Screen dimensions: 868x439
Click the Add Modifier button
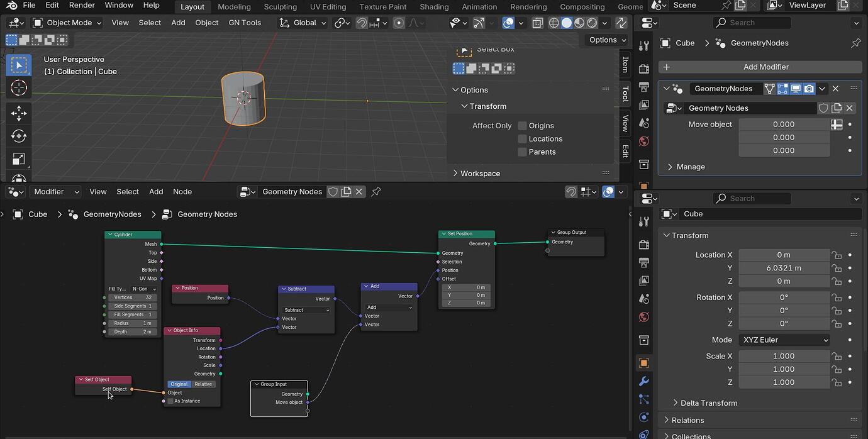[760, 67]
